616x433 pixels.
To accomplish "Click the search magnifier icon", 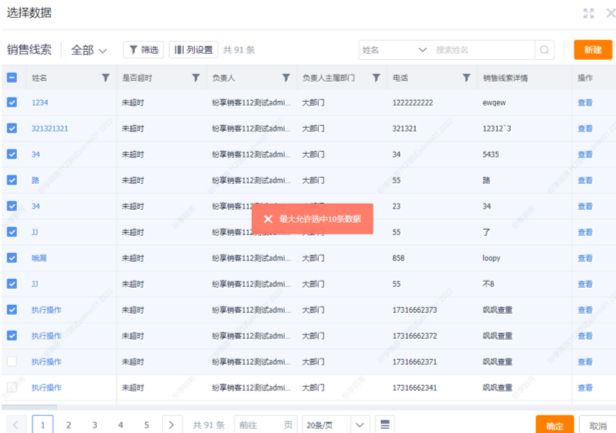I will coord(545,50).
